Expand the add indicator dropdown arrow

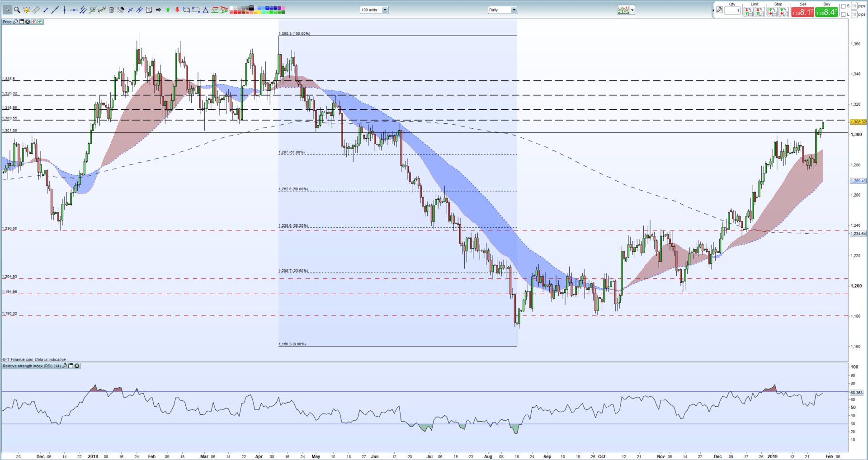[x=632, y=10]
